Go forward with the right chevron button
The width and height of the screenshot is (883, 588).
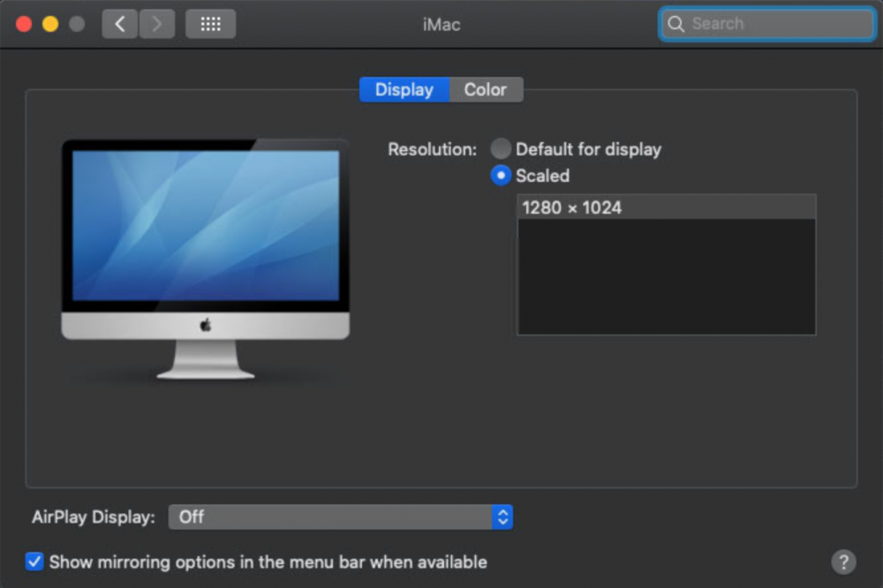[x=156, y=24]
